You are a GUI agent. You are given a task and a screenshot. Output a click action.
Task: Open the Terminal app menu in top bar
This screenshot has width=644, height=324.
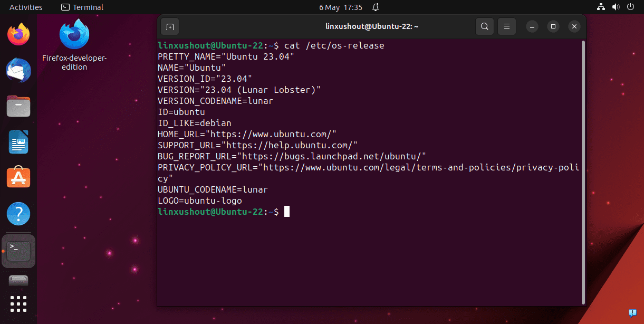[82, 7]
